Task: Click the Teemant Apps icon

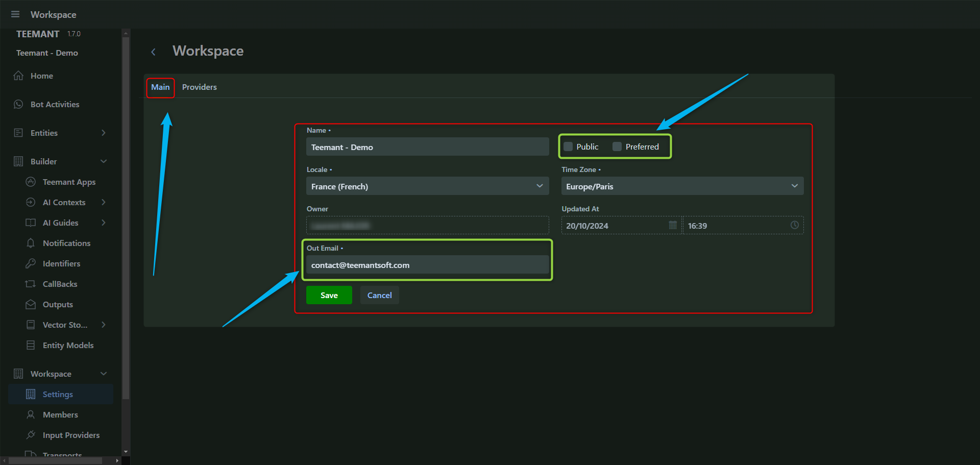Action: (31, 182)
